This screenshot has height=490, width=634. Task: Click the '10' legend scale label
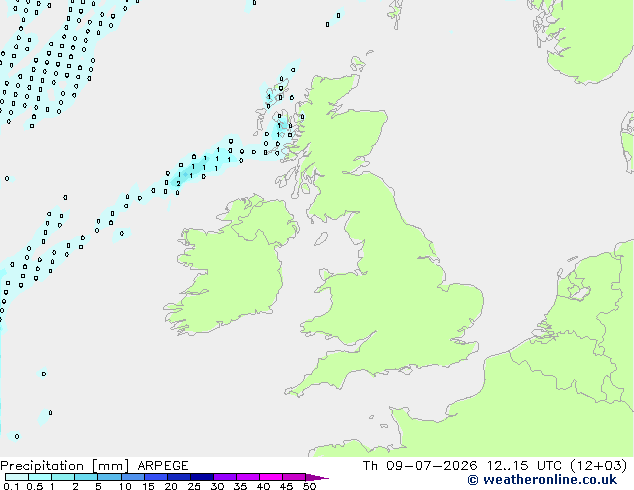125,486
